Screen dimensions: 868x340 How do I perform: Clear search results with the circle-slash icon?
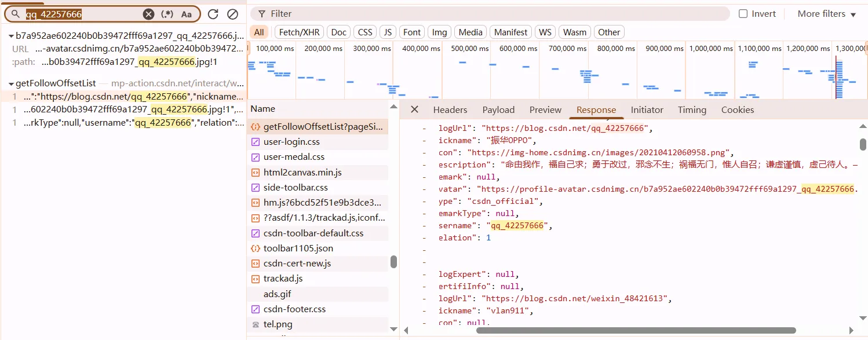(x=232, y=14)
